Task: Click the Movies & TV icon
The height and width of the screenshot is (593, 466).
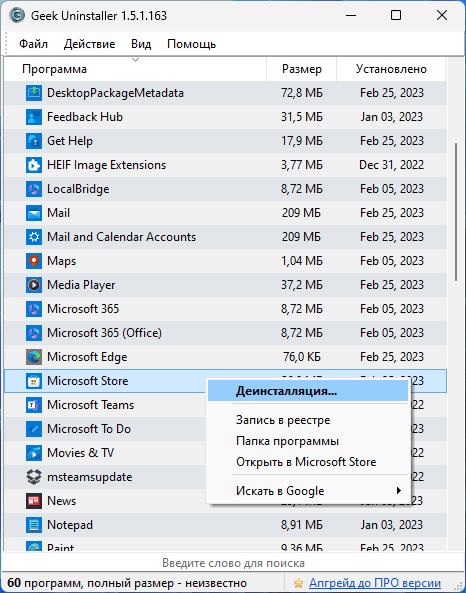Action: 34,453
